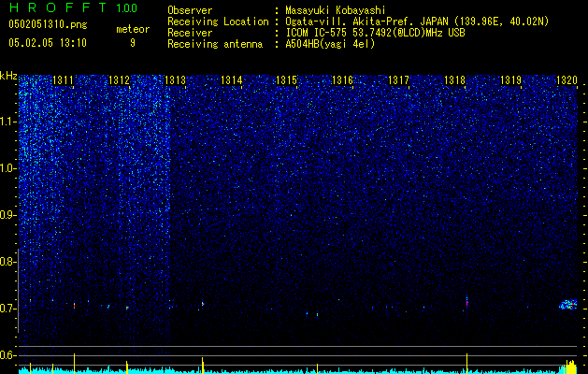Click the kHz axis unit label
The width and height of the screenshot is (588, 374).
[x=8, y=76]
